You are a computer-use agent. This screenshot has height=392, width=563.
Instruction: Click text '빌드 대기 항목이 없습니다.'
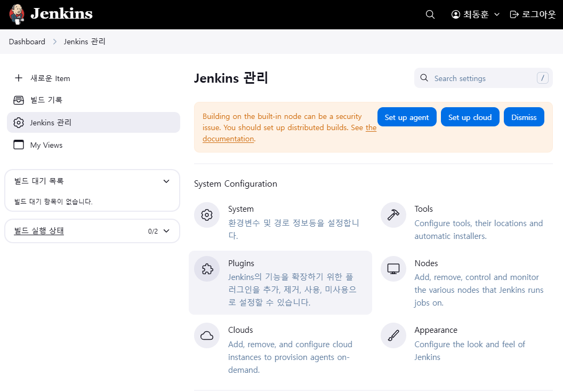click(53, 202)
